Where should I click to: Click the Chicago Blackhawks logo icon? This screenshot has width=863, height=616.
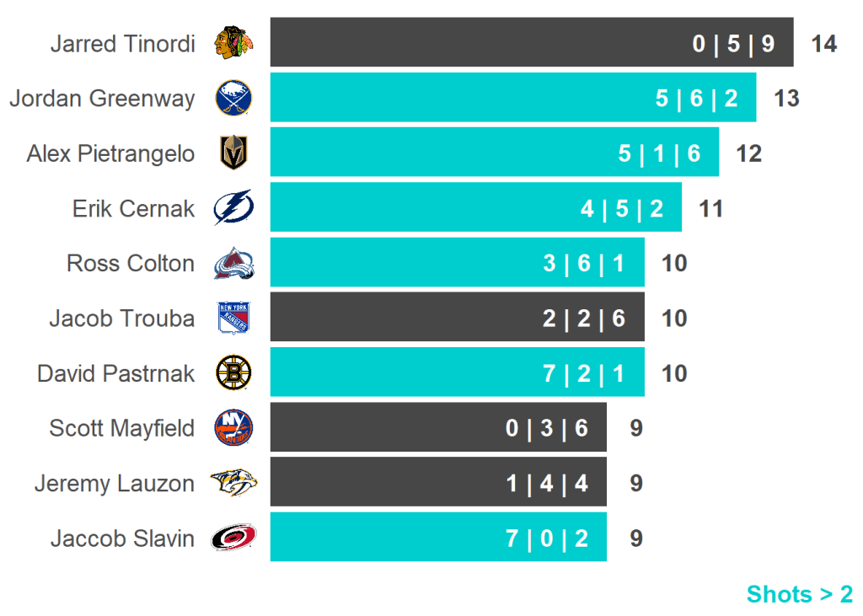233,43
